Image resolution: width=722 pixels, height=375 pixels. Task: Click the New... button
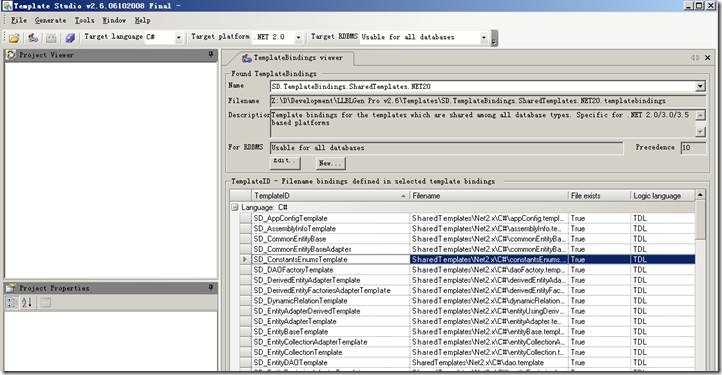331,163
